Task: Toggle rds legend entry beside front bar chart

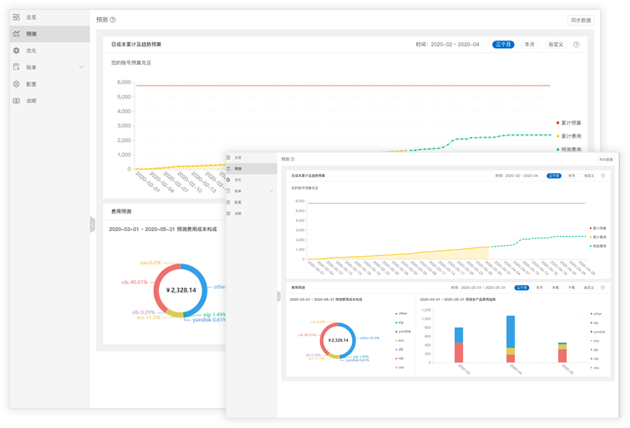Action: pyautogui.click(x=595, y=358)
